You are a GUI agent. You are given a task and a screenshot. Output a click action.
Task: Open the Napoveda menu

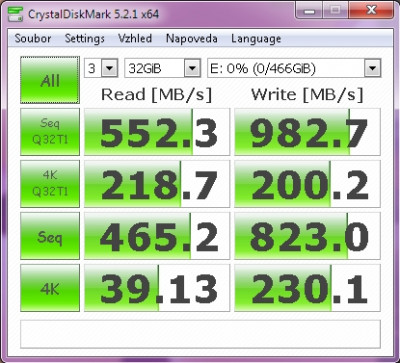pyautogui.click(x=192, y=38)
